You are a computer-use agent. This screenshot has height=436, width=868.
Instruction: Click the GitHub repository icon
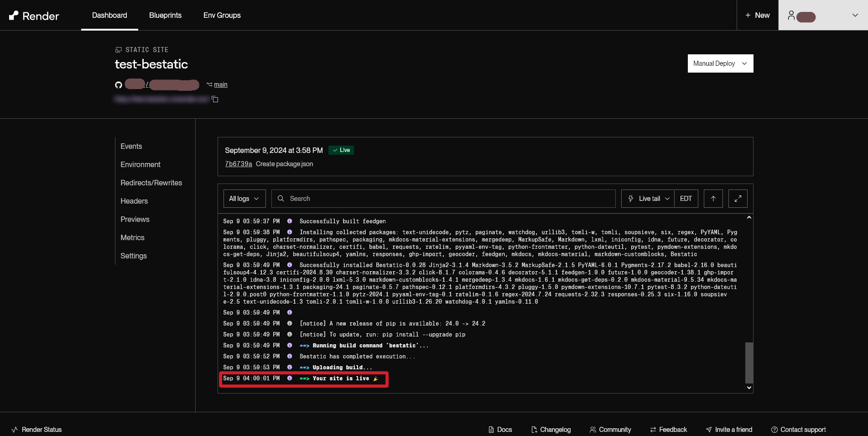pos(119,85)
